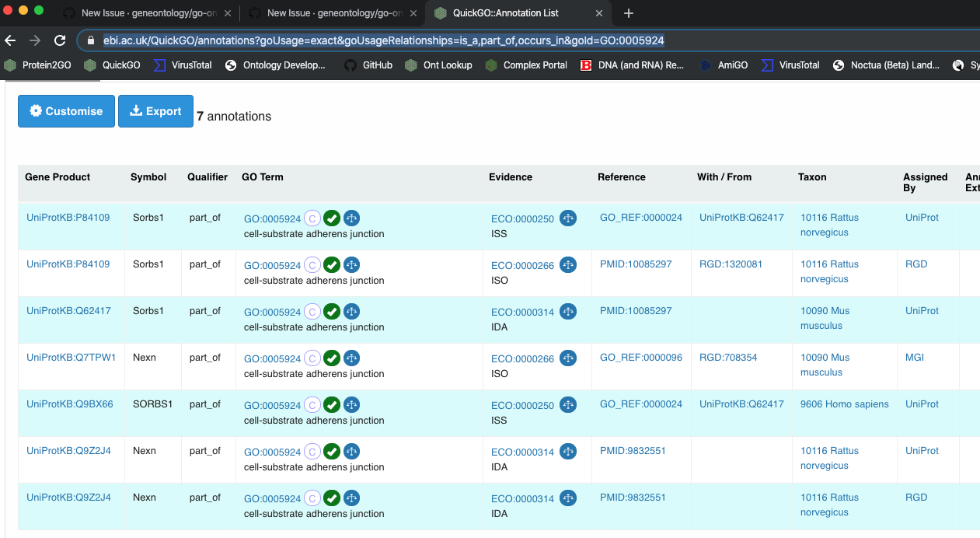Open the DNA (and RNA) Re... bookmark
980x538 pixels.
point(632,65)
